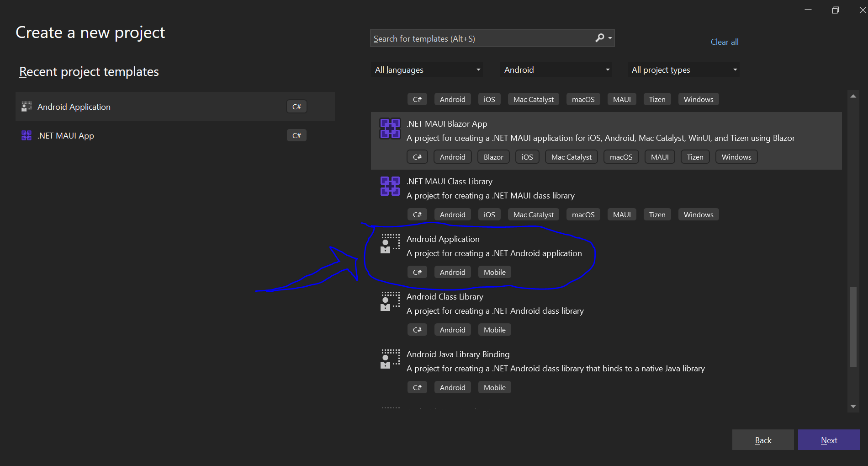This screenshot has height=466, width=868.
Task: Click the scrollbar down arrow
Action: (x=853, y=406)
